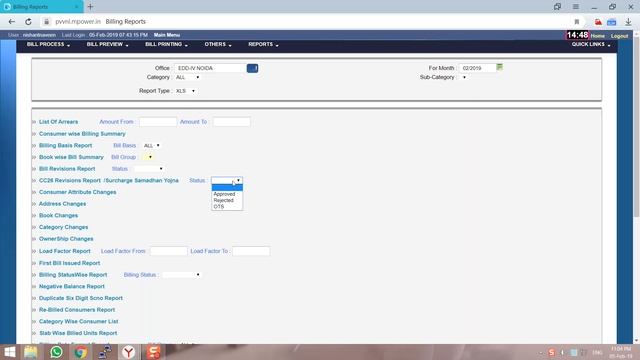The image size is (640, 360).
Task: Select the blank option in the Status list
Action: pos(227,188)
